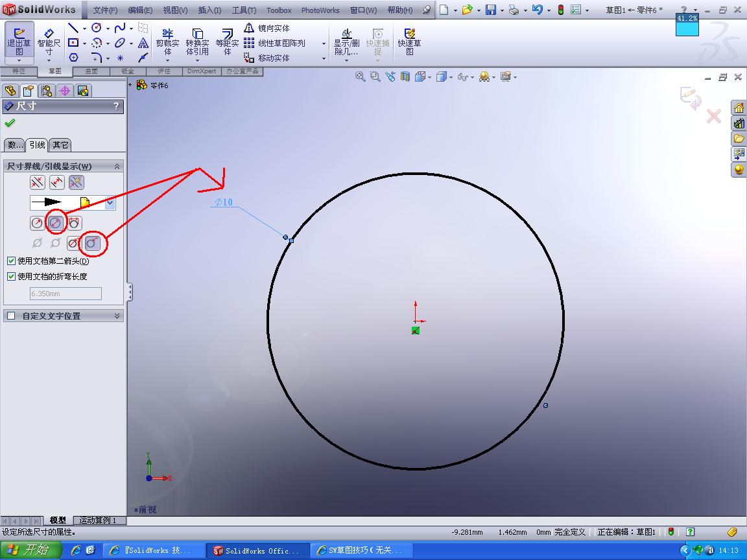This screenshot has height=560, width=747.
Task: Click the 移动实体 move entities tool
Action: click(x=267, y=58)
